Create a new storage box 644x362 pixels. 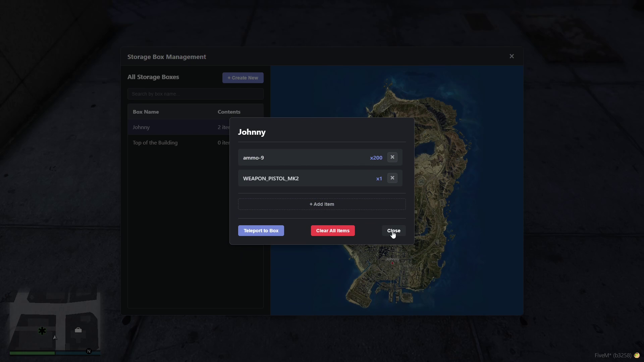[x=243, y=78]
